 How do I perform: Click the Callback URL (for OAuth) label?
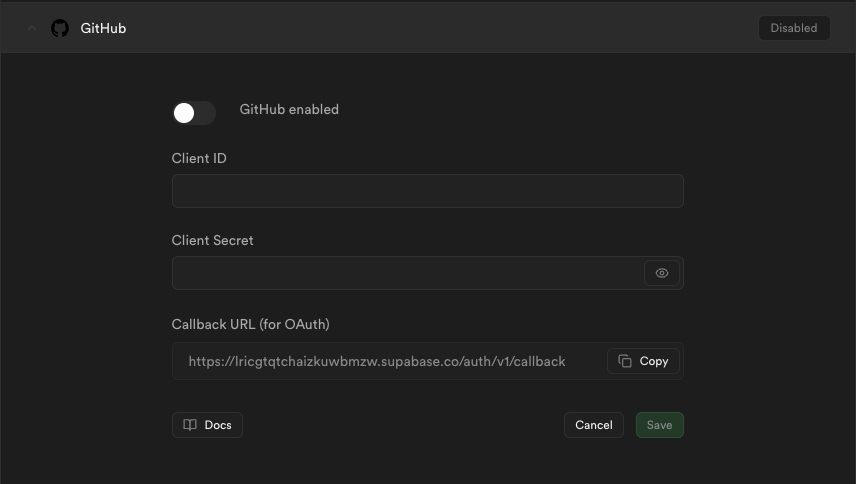251,324
